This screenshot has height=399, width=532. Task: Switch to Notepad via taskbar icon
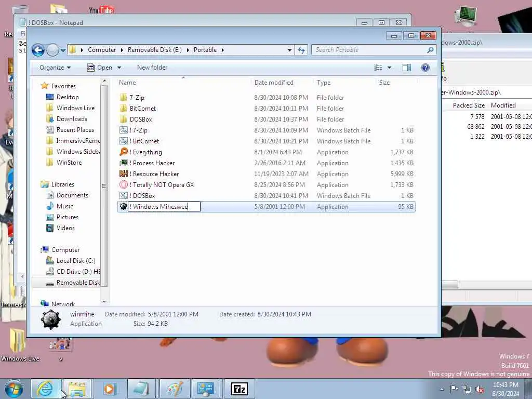point(141,389)
